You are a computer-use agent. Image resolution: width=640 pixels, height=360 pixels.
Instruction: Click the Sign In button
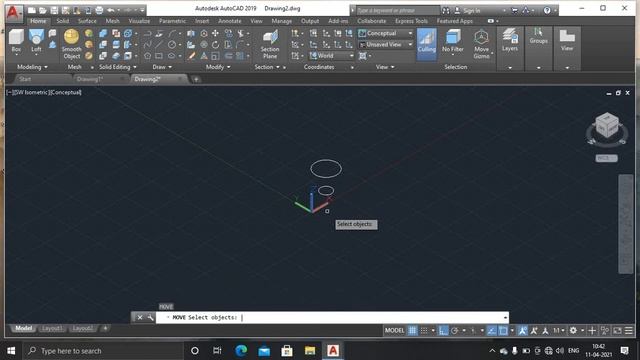point(469,11)
